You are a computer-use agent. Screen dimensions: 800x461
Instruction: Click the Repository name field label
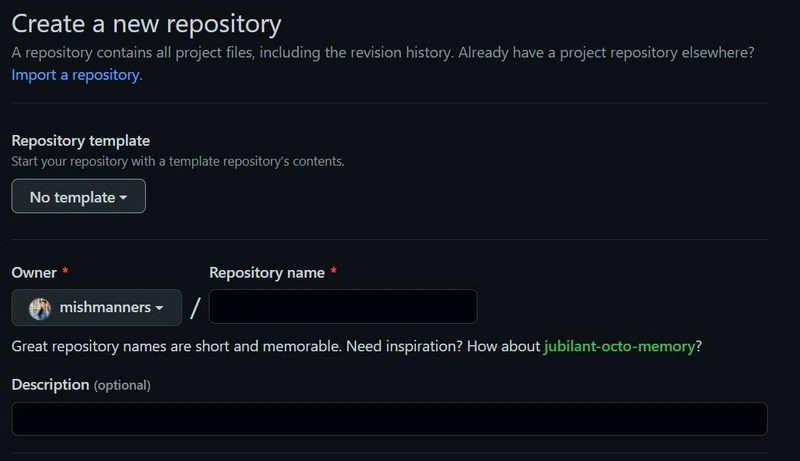click(266, 272)
